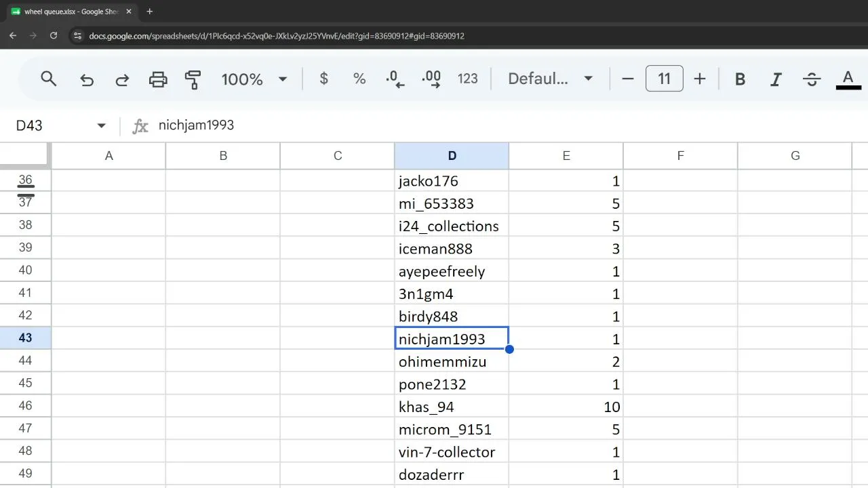Select column A header
Screen dimensions: 868x488
[x=108, y=156]
